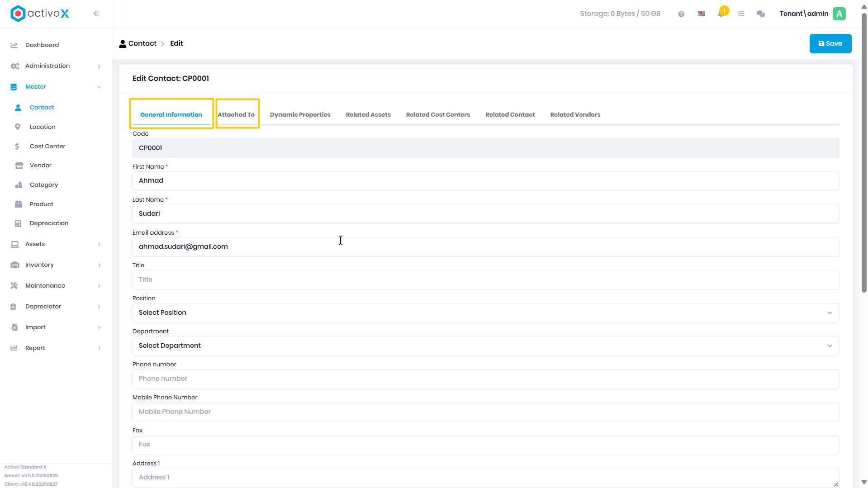
Task: Change language via the flag icon
Action: pyautogui.click(x=701, y=14)
